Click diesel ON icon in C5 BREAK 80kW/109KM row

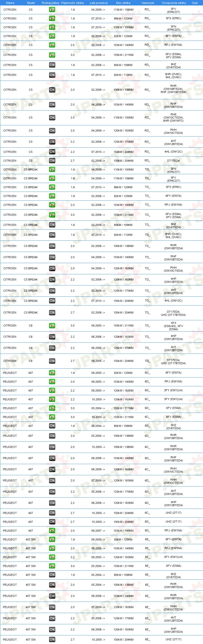pos(52,225)
